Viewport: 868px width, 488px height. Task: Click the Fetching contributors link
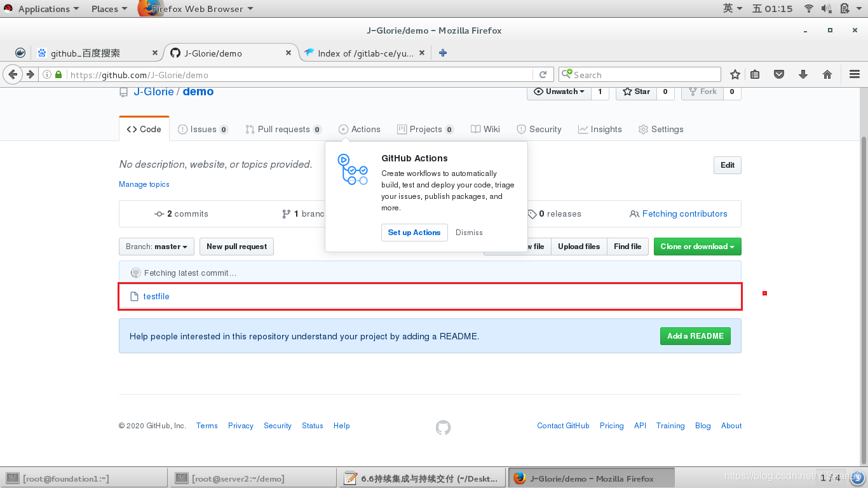[678, 214]
